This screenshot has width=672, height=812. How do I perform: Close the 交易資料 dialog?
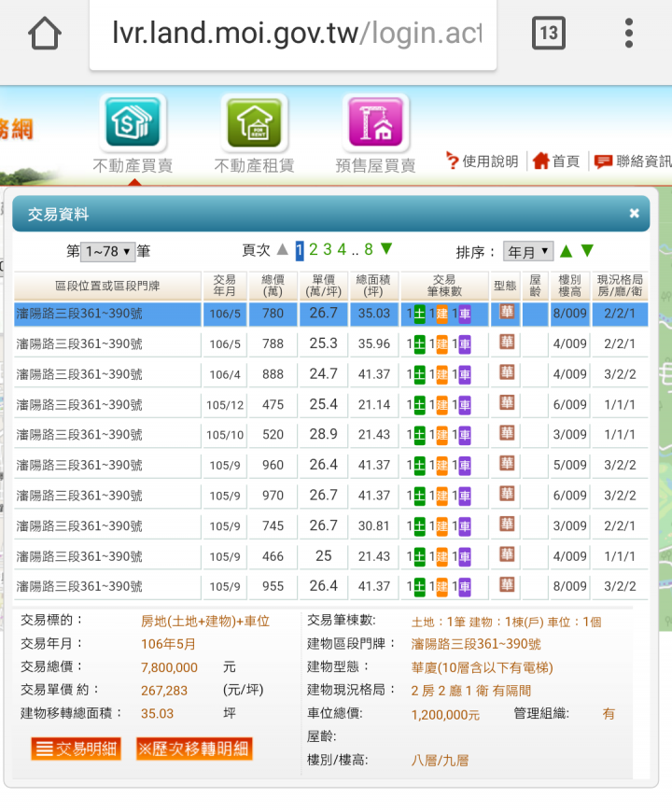point(635,214)
